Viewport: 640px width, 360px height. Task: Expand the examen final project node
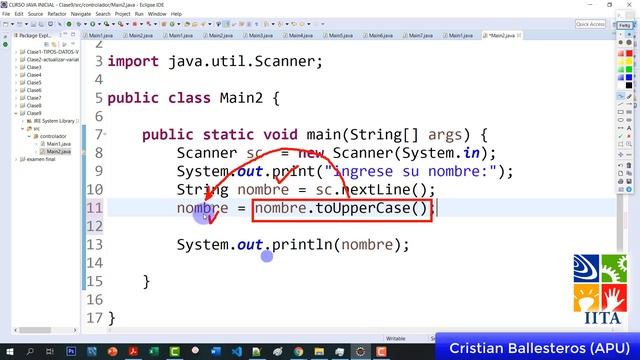point(16,159)
